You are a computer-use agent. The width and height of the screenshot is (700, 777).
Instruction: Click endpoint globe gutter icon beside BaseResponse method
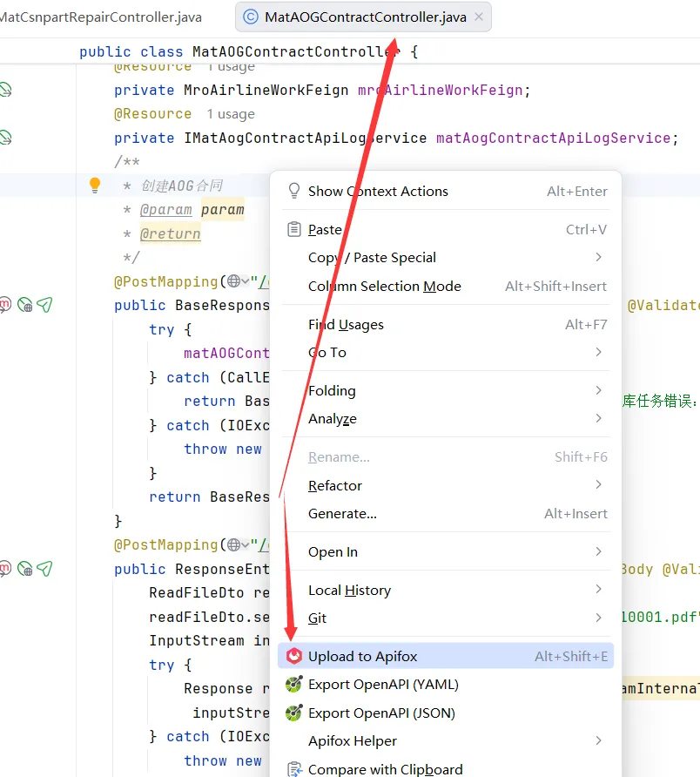(24, 305)
